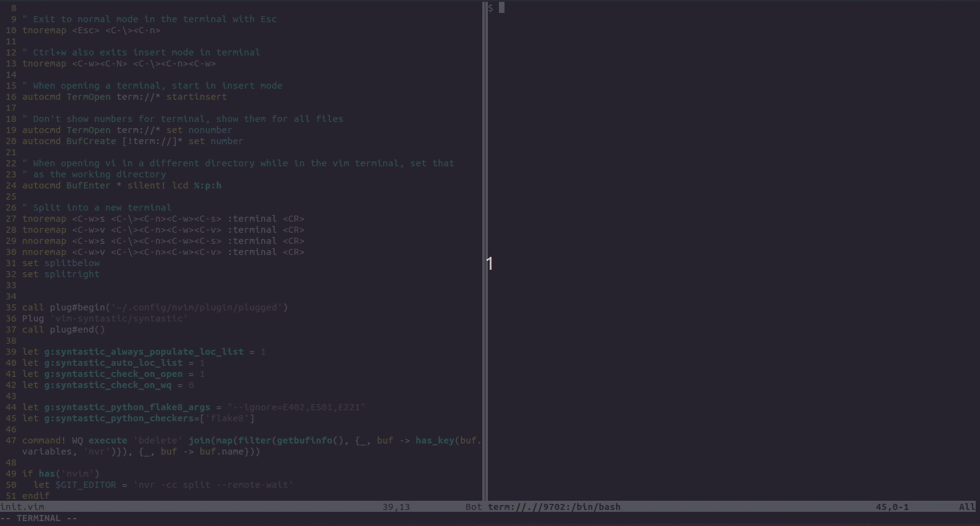Click line 'tnoremap <C-w><C-N> <C-\><C-n><C-w>'
This screenshot has width=980, height=526.
click(x=119, y=63)
